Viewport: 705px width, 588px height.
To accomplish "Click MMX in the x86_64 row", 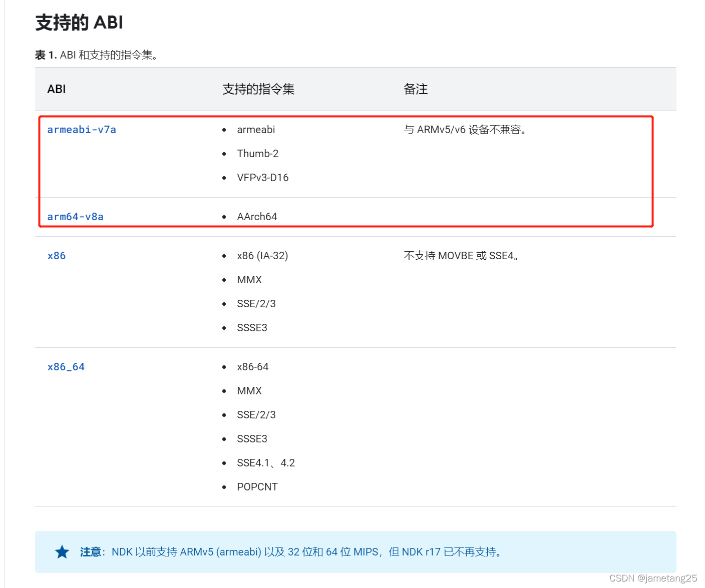I will 249,391.
